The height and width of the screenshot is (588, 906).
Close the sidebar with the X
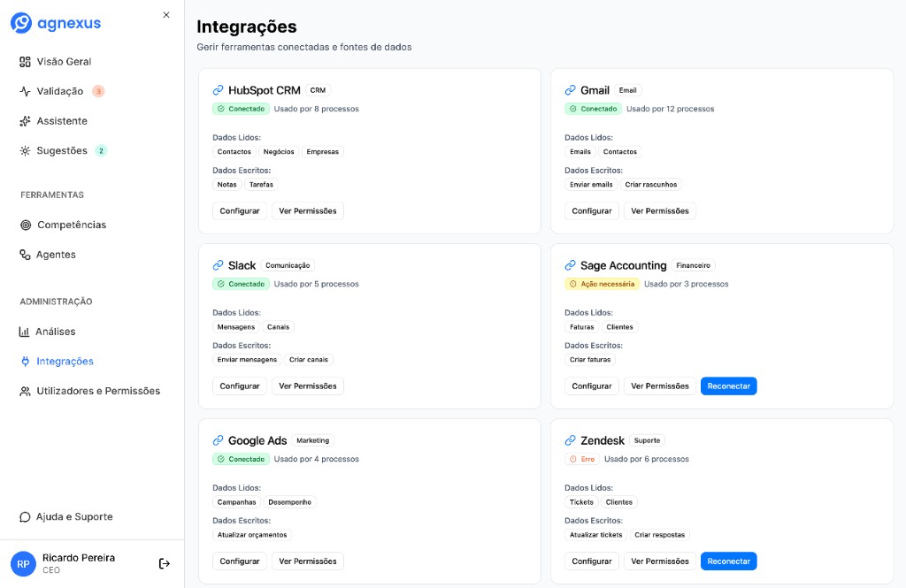click(x=166, y=15)
